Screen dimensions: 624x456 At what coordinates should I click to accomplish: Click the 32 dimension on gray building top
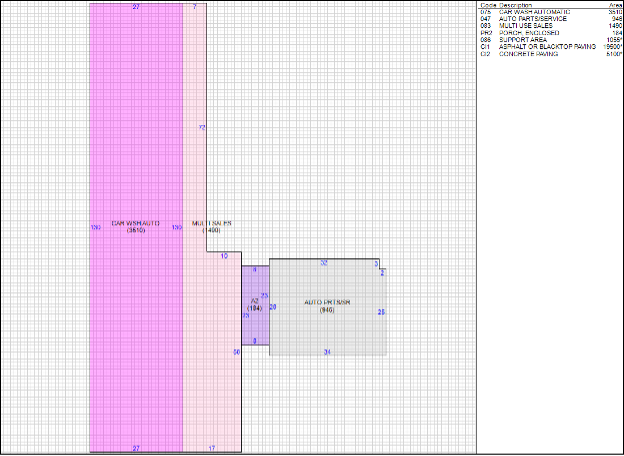(324, 262)
